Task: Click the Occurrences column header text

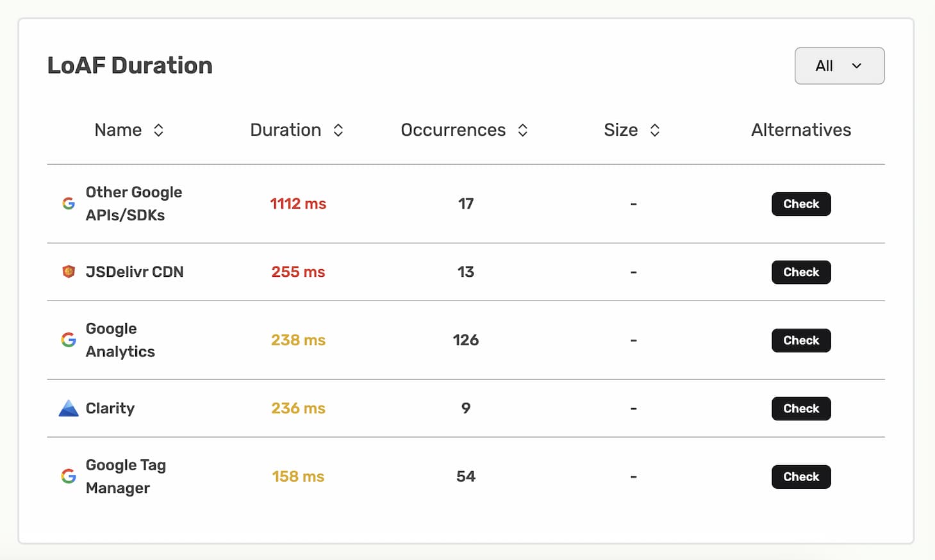Action: [453, 130]
